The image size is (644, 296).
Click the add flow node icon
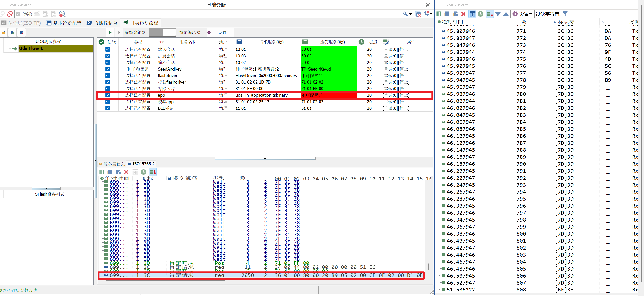click(13, 32)
